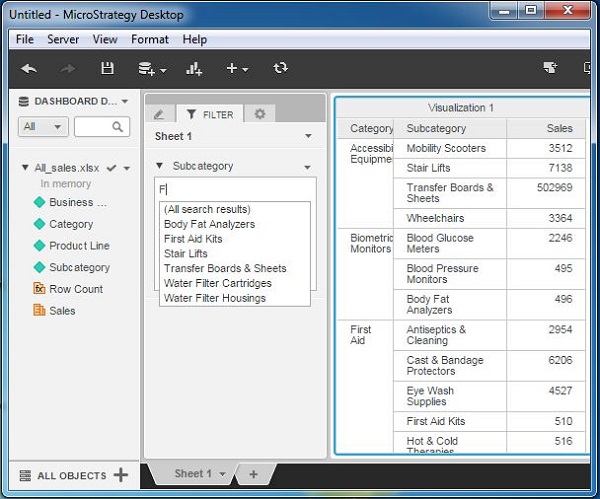Click the 502969 sales value
Viewport: 600px width, 499px height.
[x=554, y=188]
